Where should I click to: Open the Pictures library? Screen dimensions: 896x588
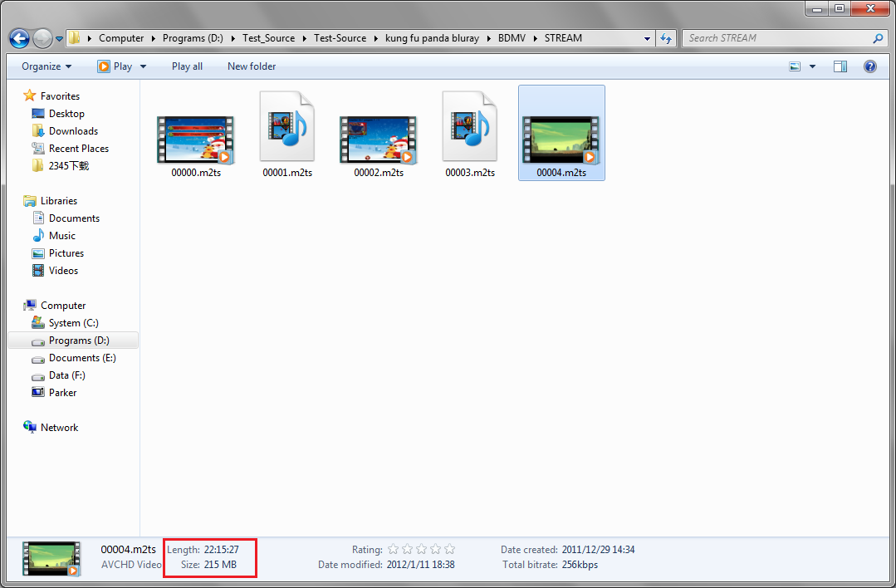(x=66, y=253)
